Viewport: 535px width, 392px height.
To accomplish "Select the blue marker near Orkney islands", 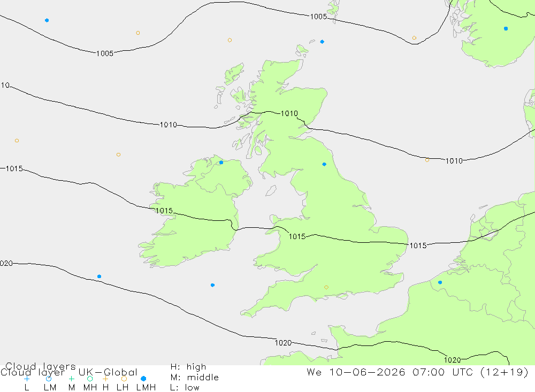I will 322,42.
